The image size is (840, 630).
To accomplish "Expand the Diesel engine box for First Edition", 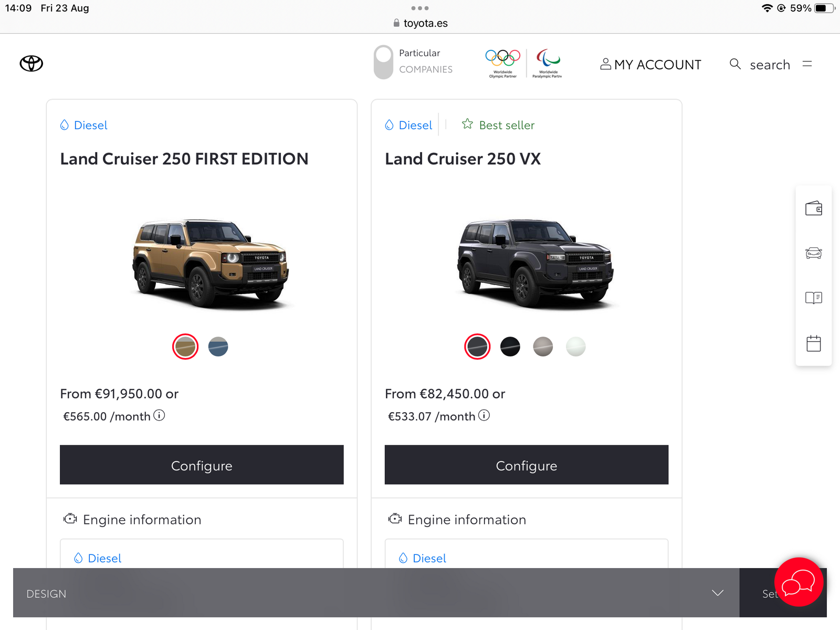I will click(x=202, y=558).
